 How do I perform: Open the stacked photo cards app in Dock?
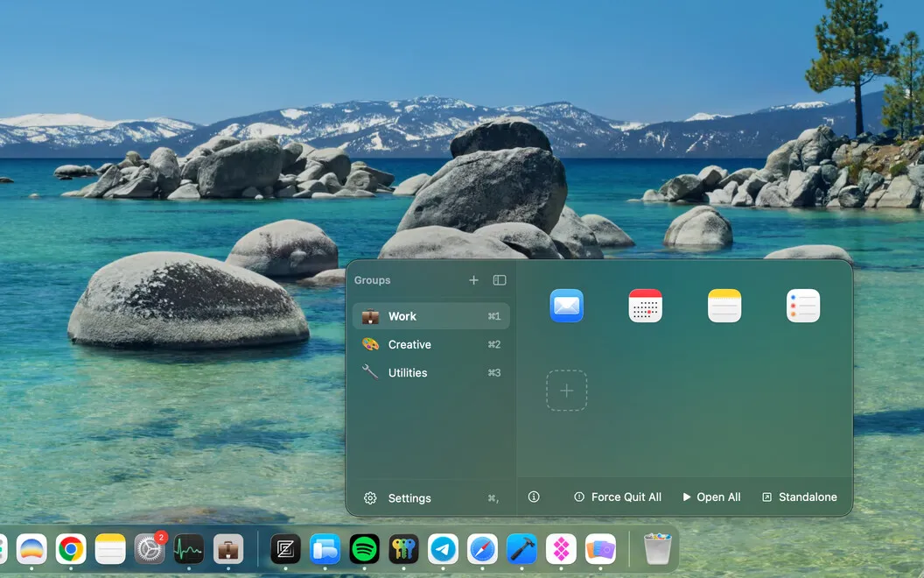(x=600, y=549)
